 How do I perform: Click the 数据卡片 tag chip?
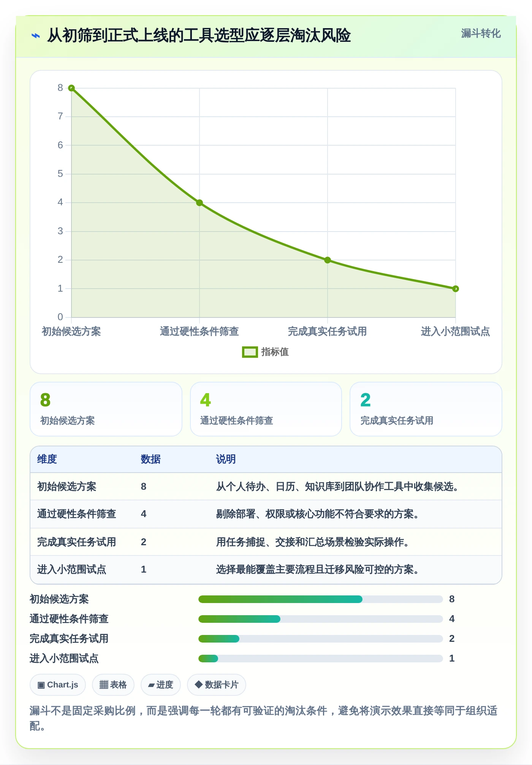tap(217, 685)
